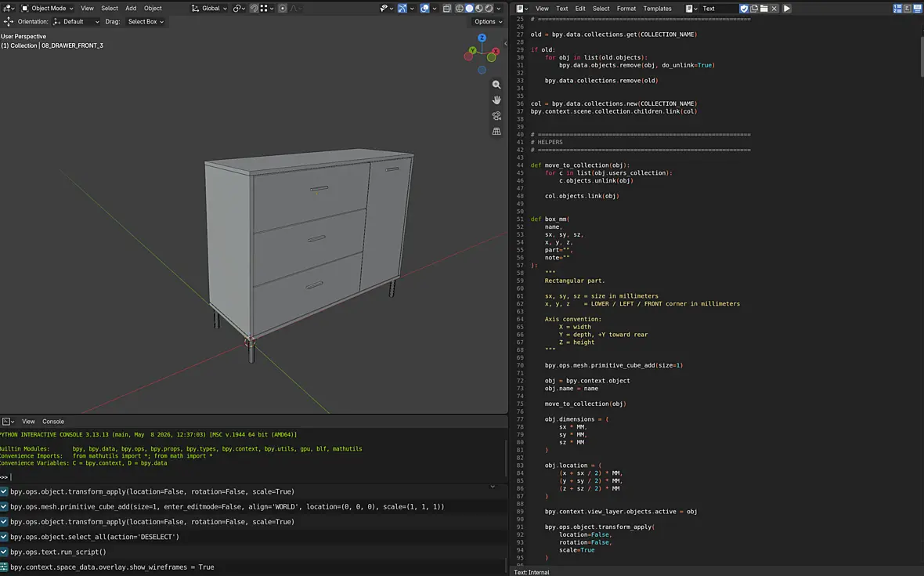
Task: Open text file folder icon
Action: 764,9
